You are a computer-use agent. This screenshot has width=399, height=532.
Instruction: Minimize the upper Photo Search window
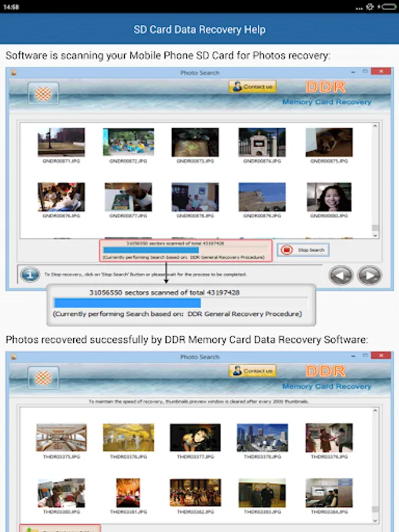click(353, 72)
